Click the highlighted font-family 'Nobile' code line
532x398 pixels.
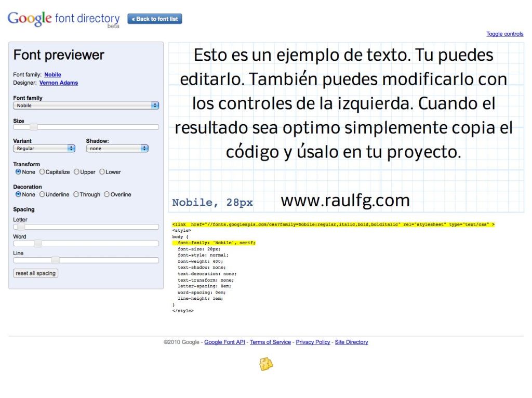[x=214, y=243]
